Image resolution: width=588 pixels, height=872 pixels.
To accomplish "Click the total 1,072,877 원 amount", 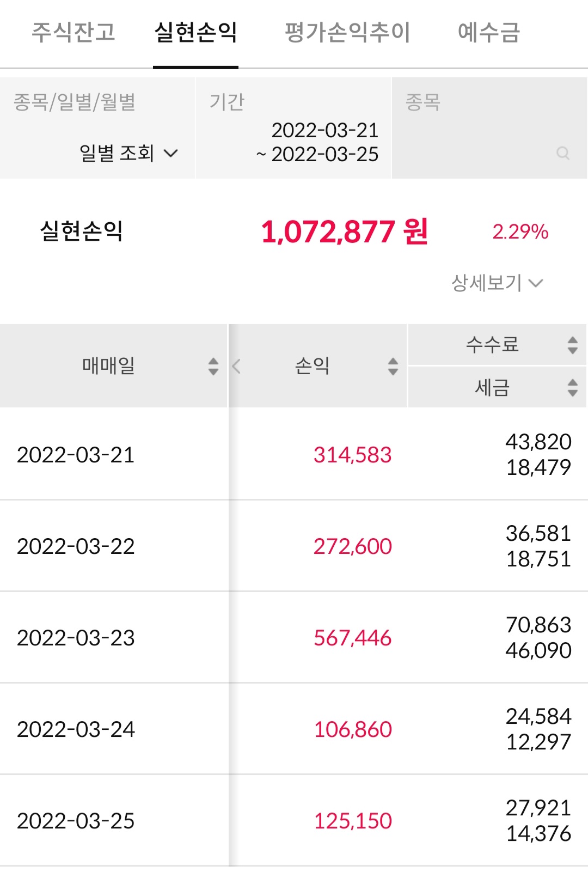I will coord(344,231).
